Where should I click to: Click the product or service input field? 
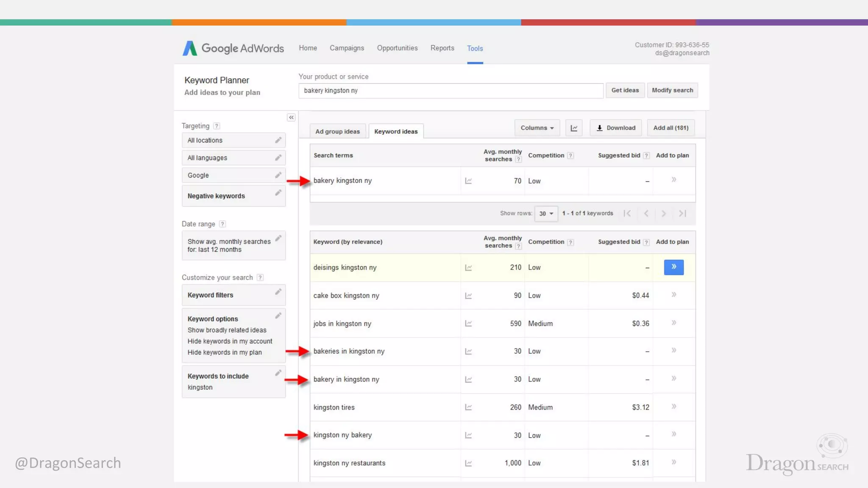(451, 91)
